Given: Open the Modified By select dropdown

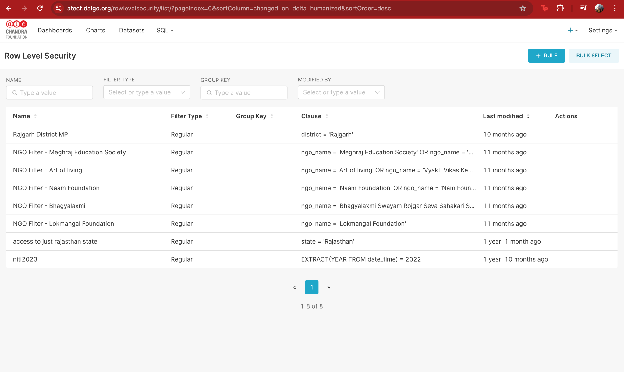Looking at the screenshot, I should pos(341,92).
